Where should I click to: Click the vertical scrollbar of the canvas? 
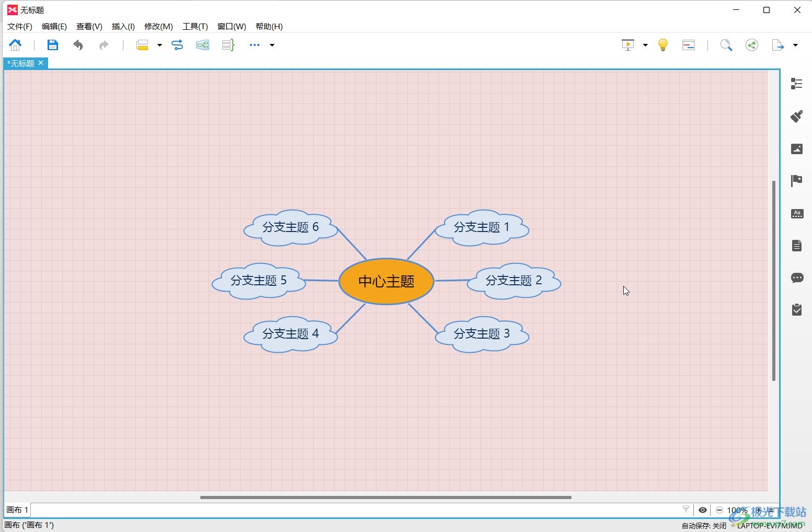(x=774, y=281)
